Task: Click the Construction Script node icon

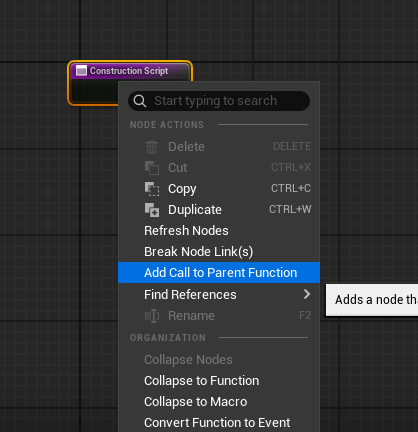Action: [x=81, y=71]
